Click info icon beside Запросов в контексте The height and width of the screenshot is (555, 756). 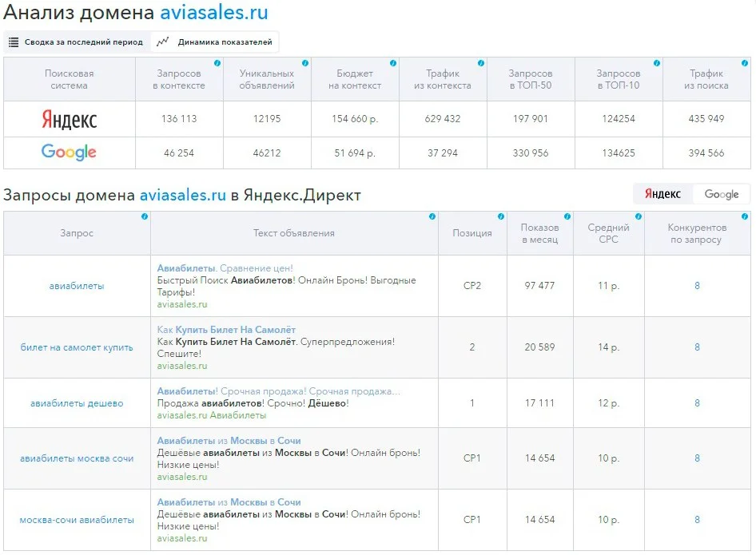(x=217, y=62)
